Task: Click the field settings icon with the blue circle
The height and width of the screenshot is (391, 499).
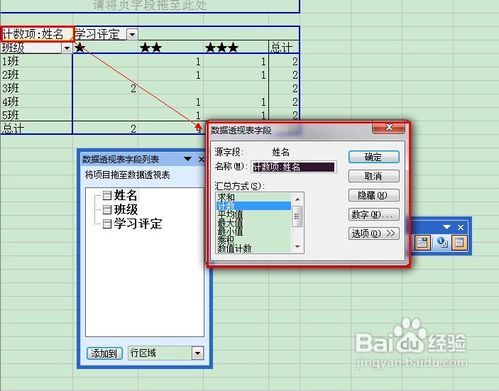Action: click(x=442, y=243)
